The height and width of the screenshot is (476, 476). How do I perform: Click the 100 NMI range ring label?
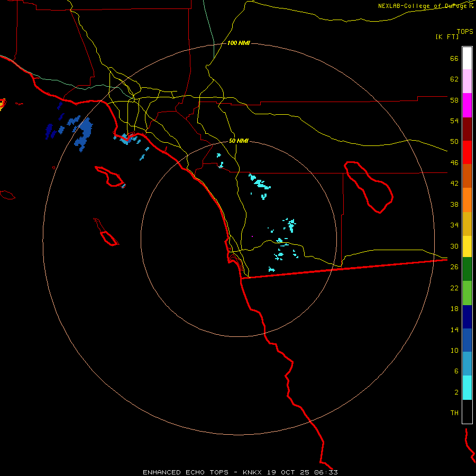[x=239, y=43]
